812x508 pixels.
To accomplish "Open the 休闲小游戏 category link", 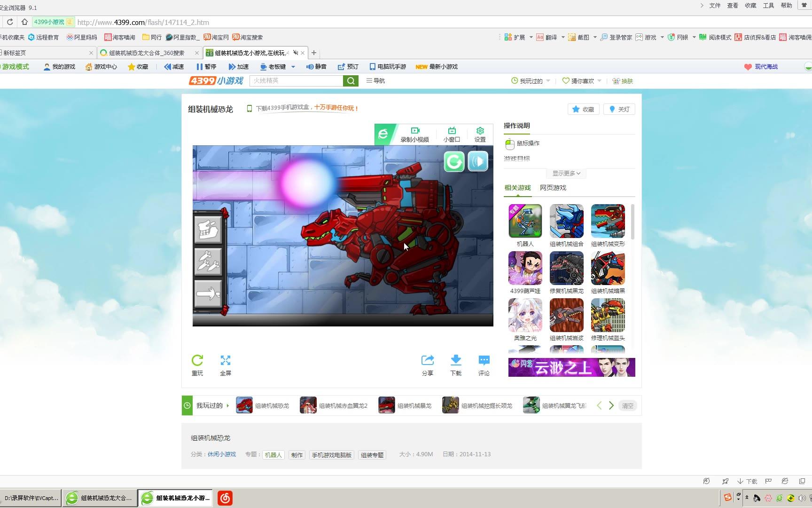I will tap(222, 454).
